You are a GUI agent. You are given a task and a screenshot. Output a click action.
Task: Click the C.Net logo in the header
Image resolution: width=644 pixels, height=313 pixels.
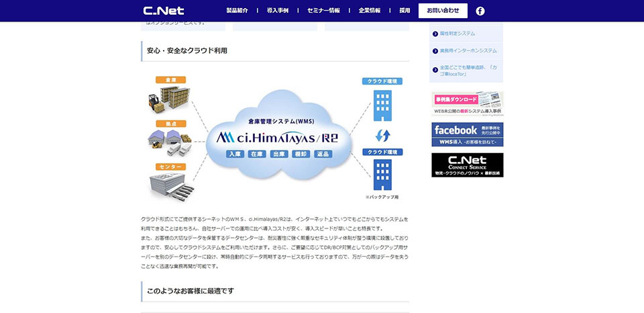coord(164,11)
